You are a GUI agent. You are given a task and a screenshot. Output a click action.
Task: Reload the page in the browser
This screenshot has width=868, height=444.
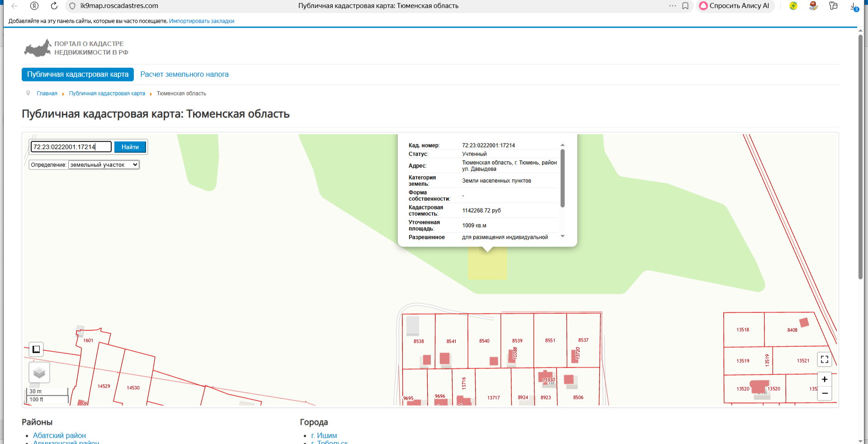tap(54, 6)
